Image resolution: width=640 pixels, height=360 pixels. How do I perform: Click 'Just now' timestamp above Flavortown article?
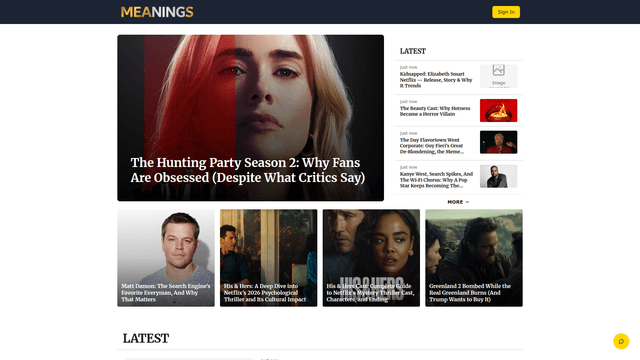pyautogui.click(x=408, y=133)
